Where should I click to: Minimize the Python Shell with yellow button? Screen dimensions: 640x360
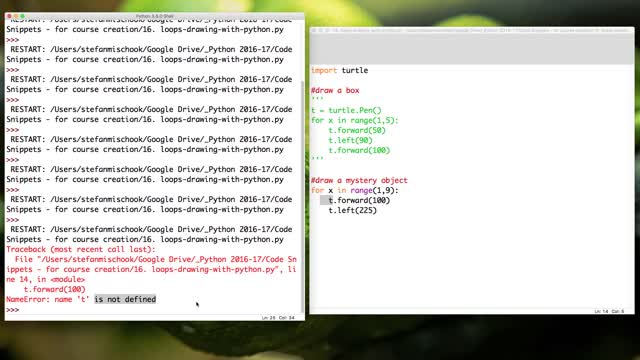coord(16,16)
